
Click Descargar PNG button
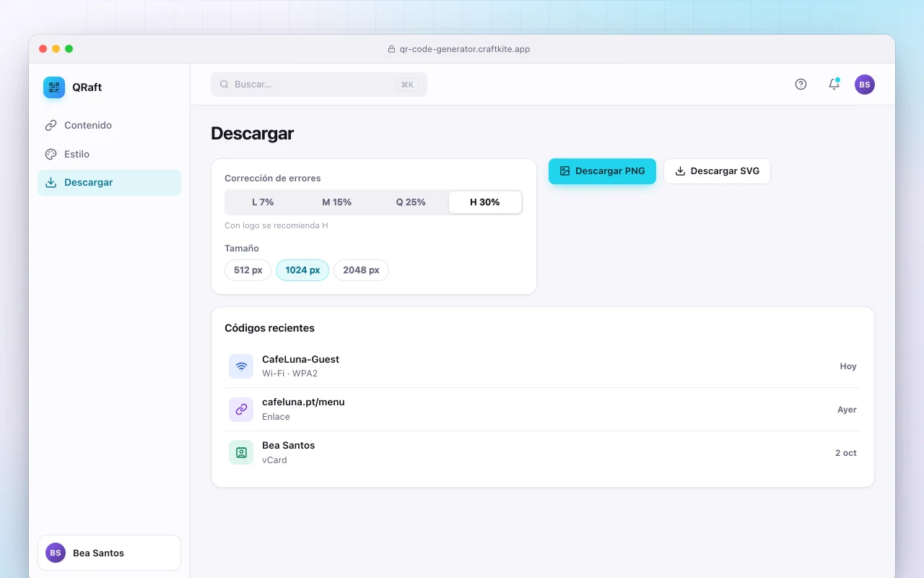(602, 171)
